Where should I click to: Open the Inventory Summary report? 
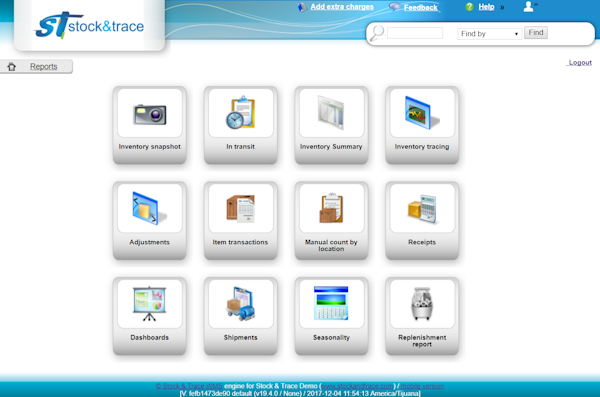[x=331, y=125]
